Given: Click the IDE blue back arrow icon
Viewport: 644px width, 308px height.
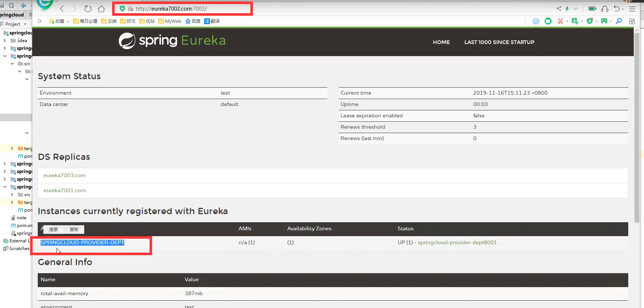Looking at the screenshot, I should [x=23, y=5].
